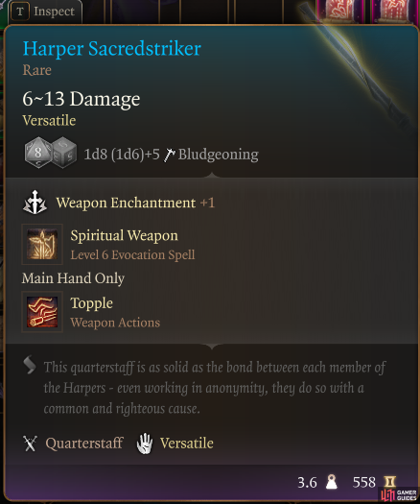Click the quarterstaff item image
This screenshot has width=420, height=504.
click(x=357, y=64)
